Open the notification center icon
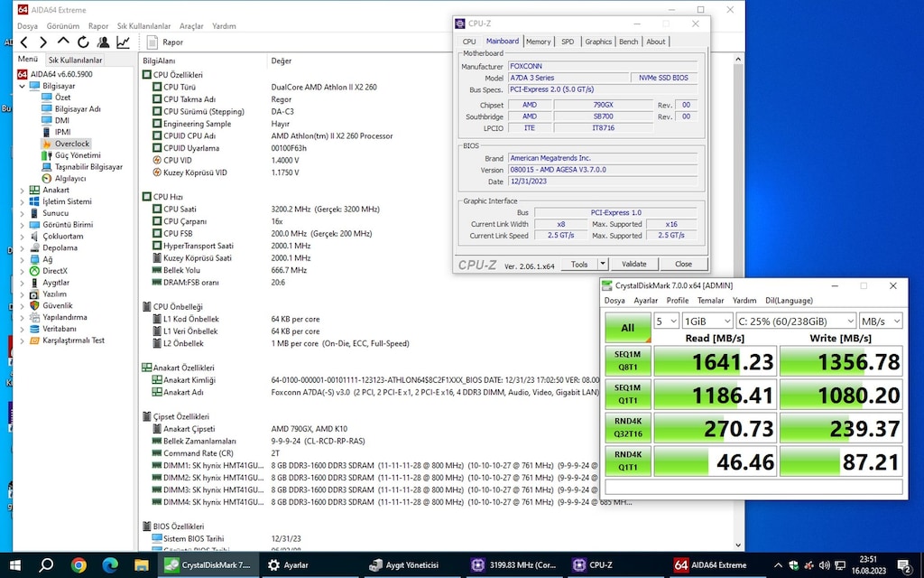Image resolution: width=924 pixels, height=578 pixels. [x=904, y=565]
